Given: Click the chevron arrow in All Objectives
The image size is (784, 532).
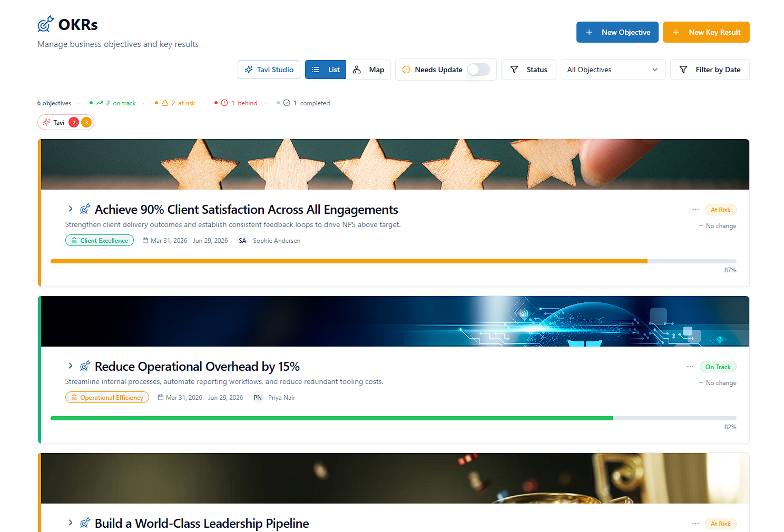Looking at the screenshot, I should pos(655,70).
